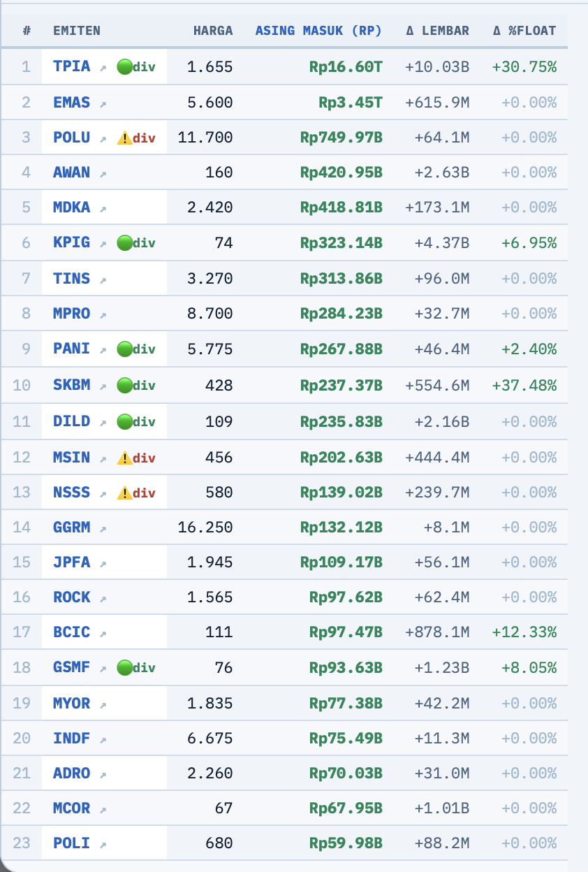Sort by the HARGA column header
Screen dimensions: 588x872
click(213, 31)
